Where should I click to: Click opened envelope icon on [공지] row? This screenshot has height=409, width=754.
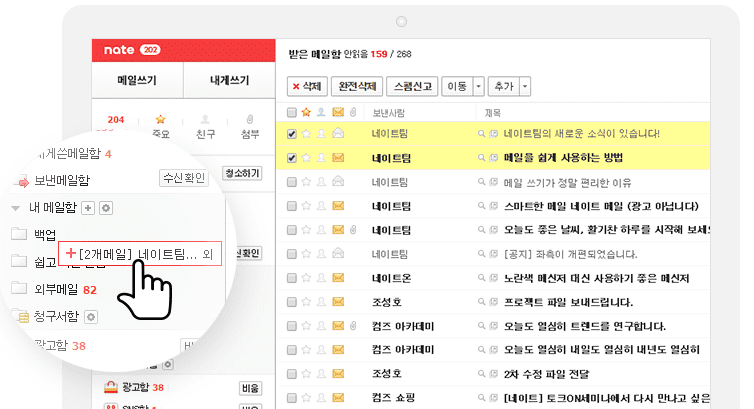[338, 253]
